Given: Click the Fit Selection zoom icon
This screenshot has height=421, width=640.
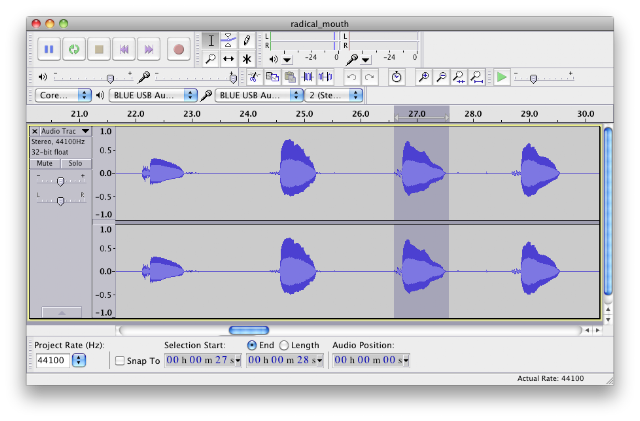Looking at the screenshot, I should click(459, 77).
